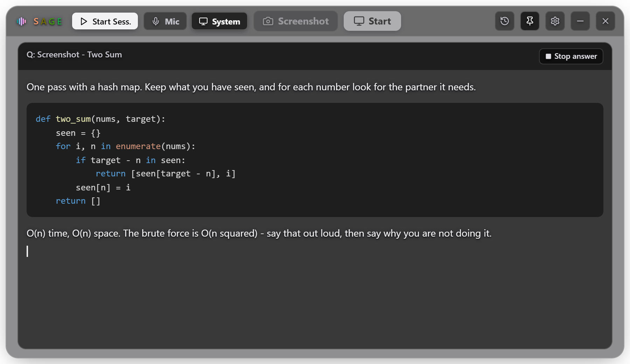Toggle the System audio source
Image resolution: width=630 pixels, height=364 pixels.
pos(219,21)
